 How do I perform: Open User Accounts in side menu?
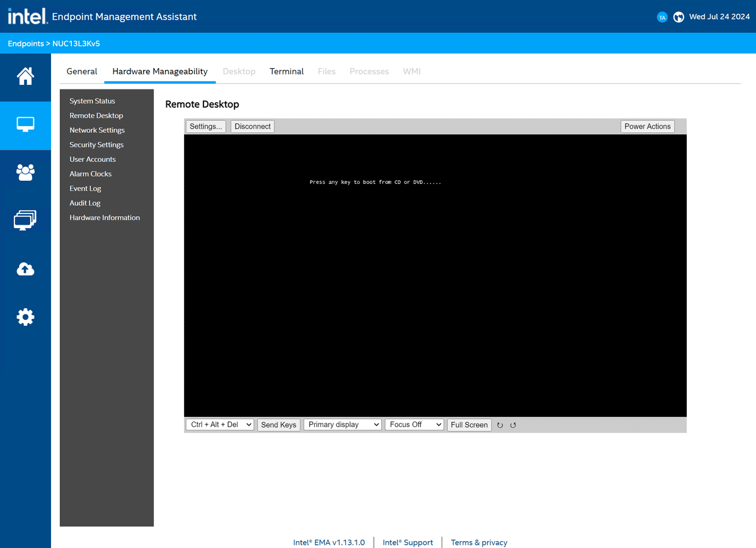pos(93,159)
